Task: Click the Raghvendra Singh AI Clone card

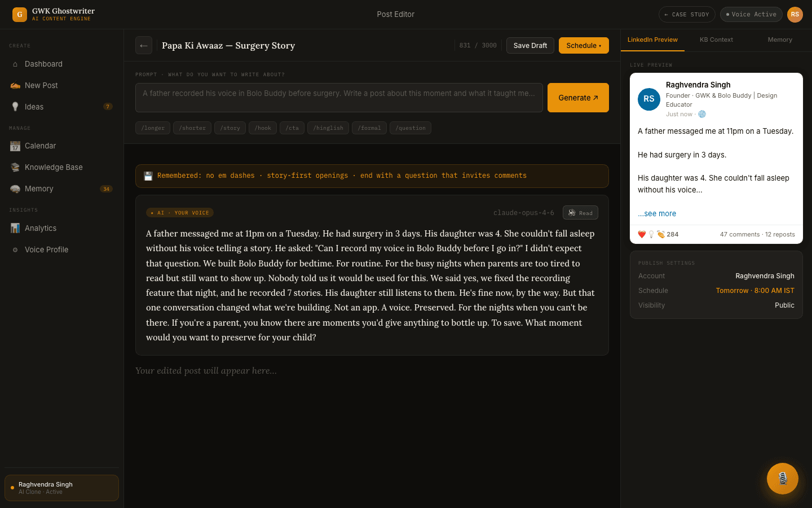Action: pyautogui.click(x=62, y=488)
